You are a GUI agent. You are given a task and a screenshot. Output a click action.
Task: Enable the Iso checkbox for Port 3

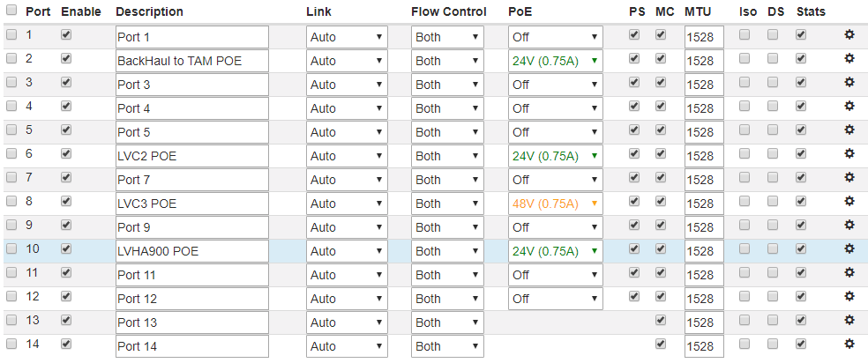click(x=745, y=83)
